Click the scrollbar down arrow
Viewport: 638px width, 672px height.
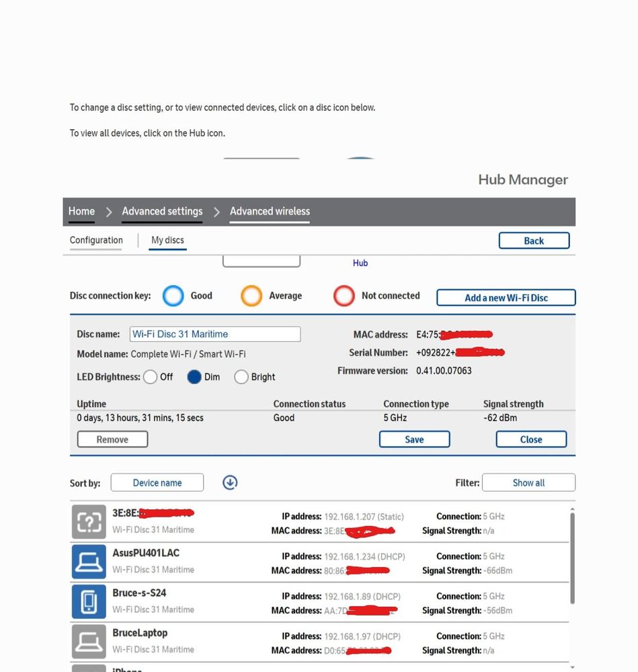click(x=573, y=667)
